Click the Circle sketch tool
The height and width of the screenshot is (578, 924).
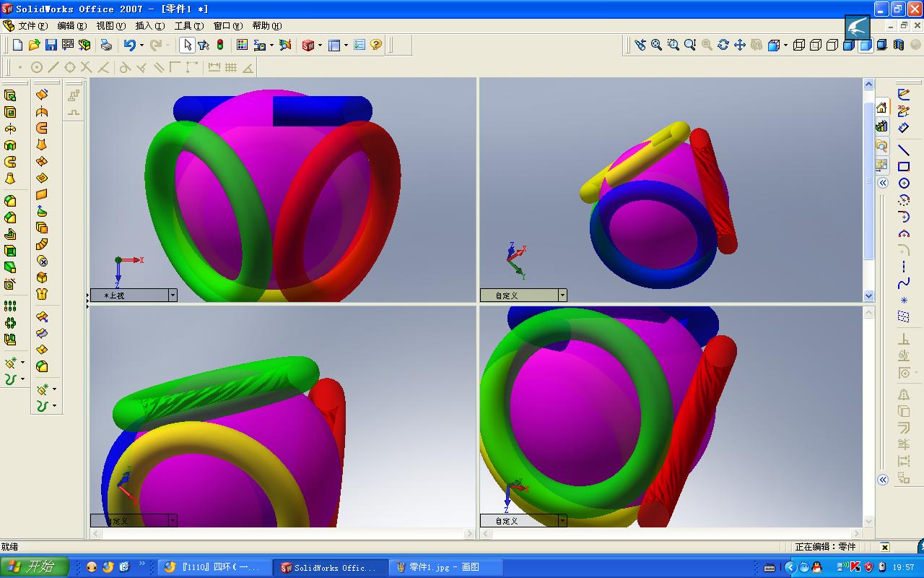(904, 184)
